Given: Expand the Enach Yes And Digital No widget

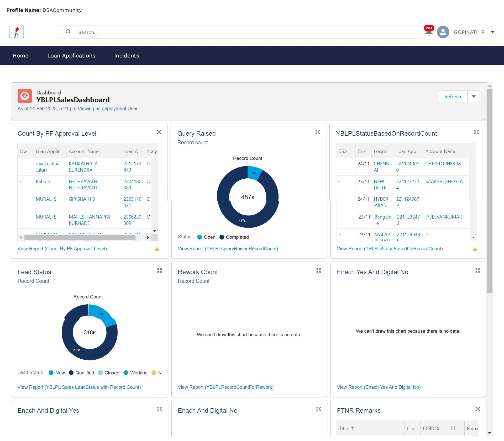Looking at the screenshot, I should (x=478, y=270).
